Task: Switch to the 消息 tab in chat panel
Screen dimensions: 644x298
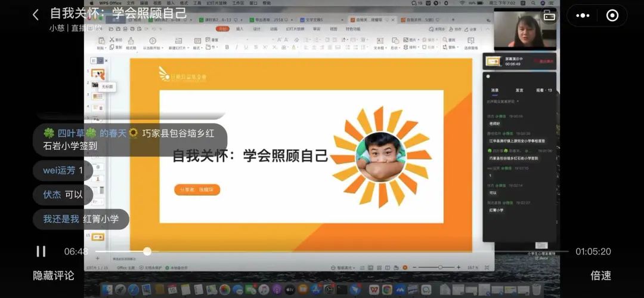Action: coord(494,90)
